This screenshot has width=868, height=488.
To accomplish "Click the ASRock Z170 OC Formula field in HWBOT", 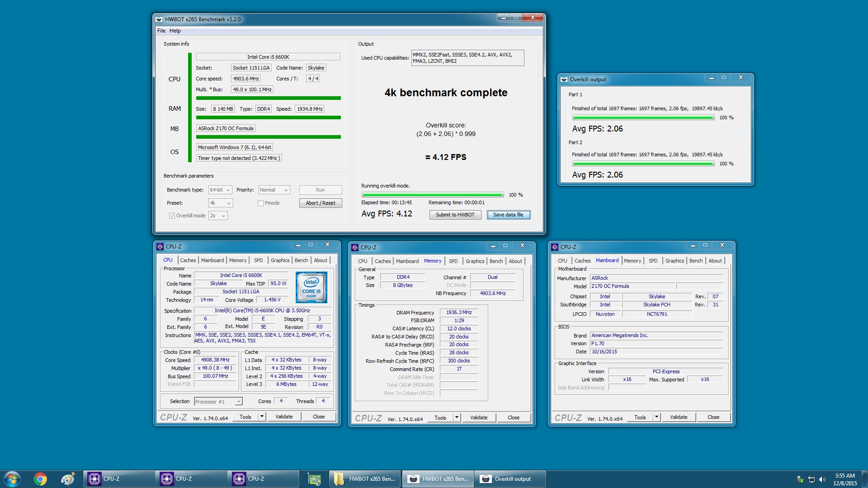I will coord(226,129).
